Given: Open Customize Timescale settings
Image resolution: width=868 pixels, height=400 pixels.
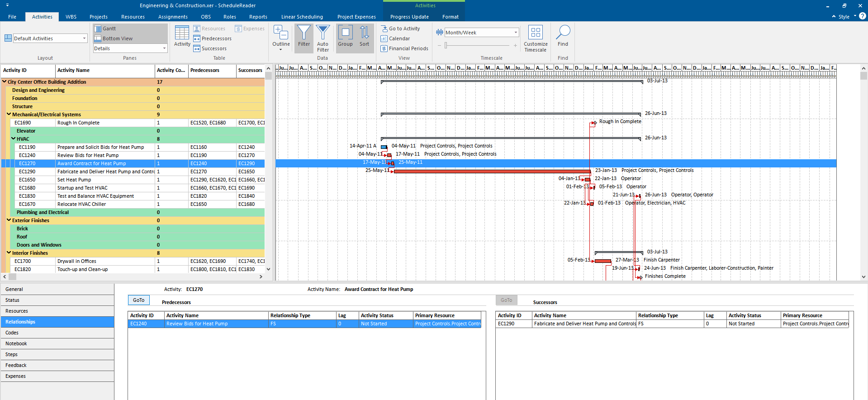Looking at the screenshot, I should tap(536, 38).
